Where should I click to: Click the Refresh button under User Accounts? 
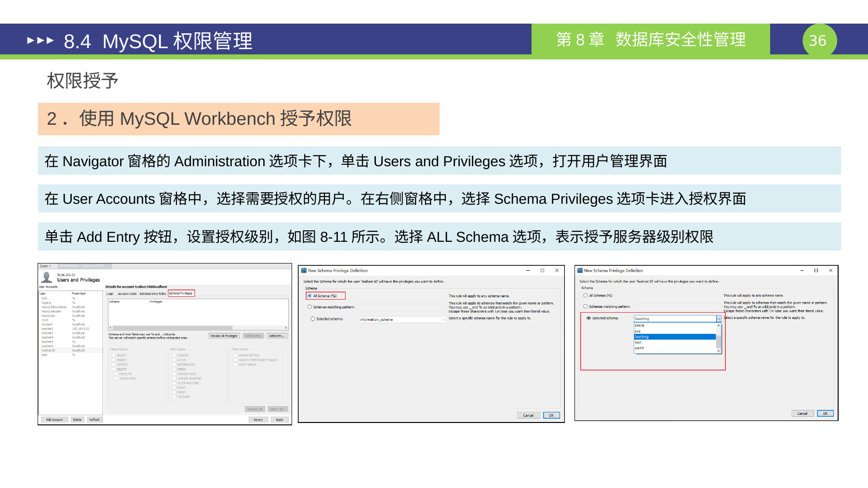(x=94, y=420)
